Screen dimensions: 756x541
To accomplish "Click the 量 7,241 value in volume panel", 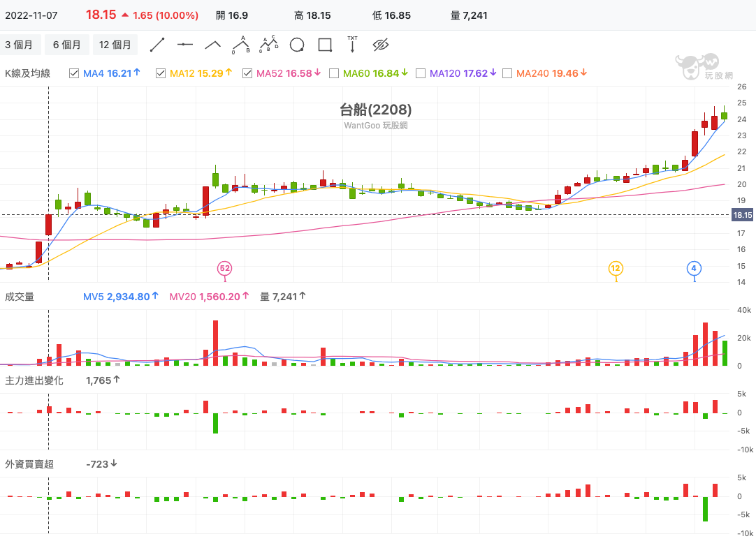I will click(x=283, y=297).
